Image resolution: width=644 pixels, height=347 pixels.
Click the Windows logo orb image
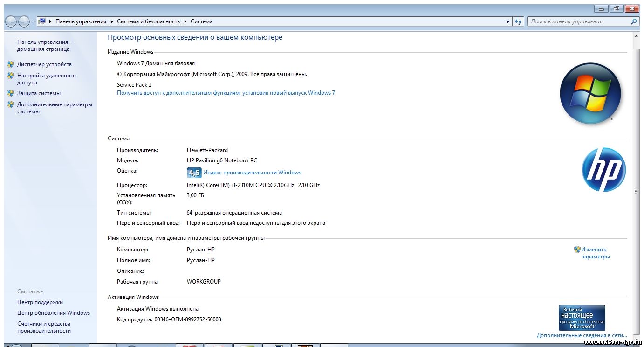coord(590,93)
